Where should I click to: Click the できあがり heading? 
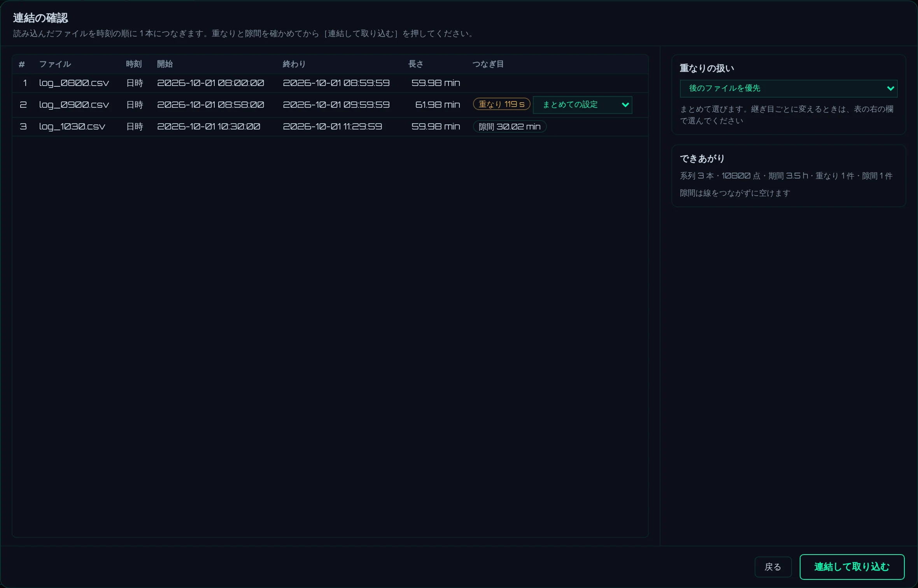click(x=702, y=158)
